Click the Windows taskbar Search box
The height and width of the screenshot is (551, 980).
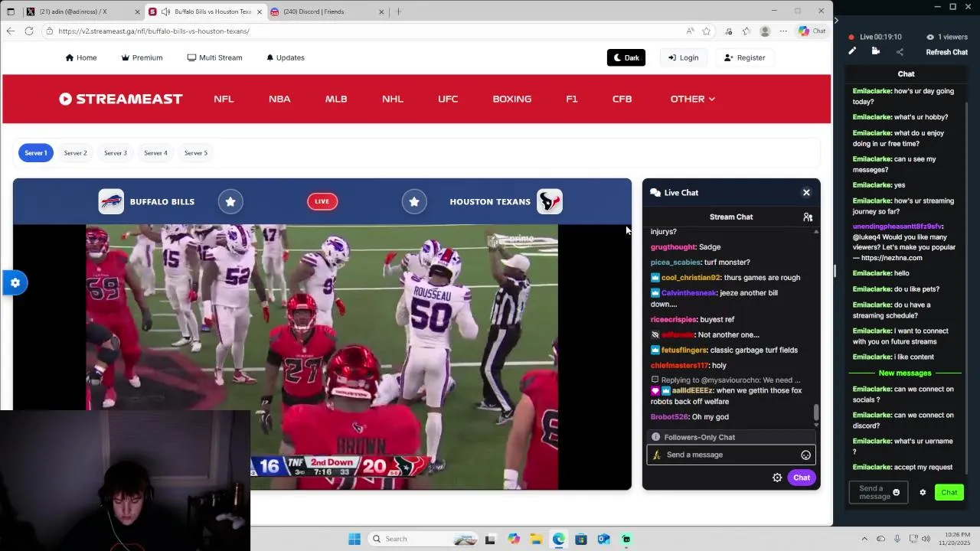pyautogui.click(x=424, y=539)
